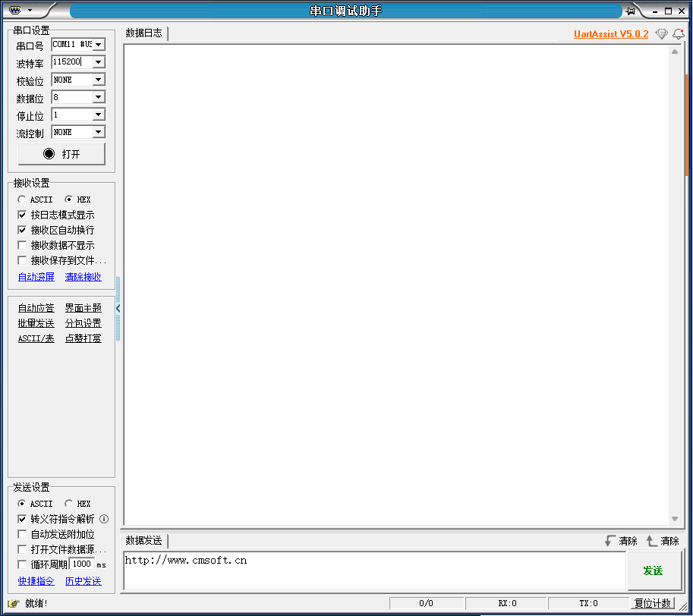
Task: Expand the 波特率 baud rate dropdown
Action: (x=99, y=61)
